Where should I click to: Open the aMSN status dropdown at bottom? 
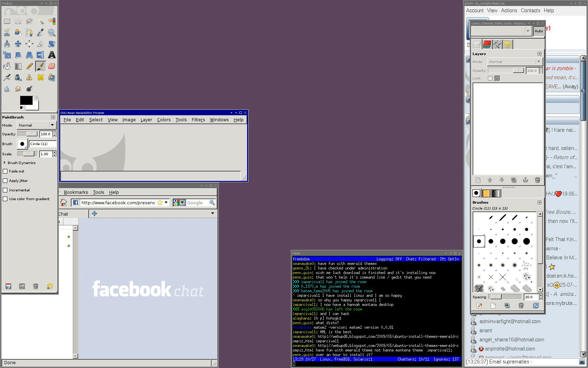582,362
